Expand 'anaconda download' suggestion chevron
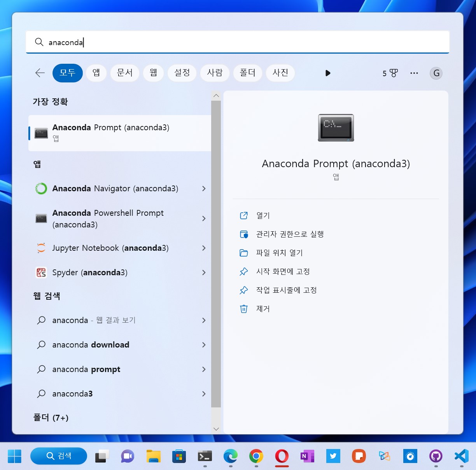This screenshot has width=476, height=470. coord(204,345)
